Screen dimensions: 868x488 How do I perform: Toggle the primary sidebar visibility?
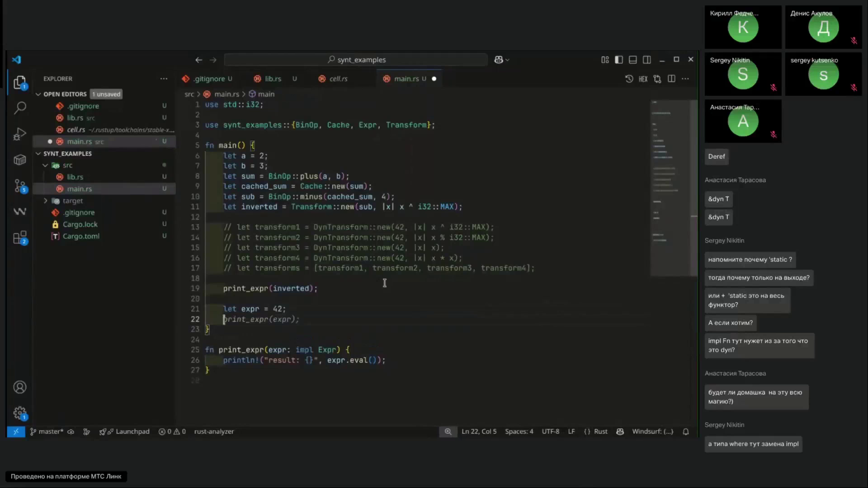[x=619, y=60]
